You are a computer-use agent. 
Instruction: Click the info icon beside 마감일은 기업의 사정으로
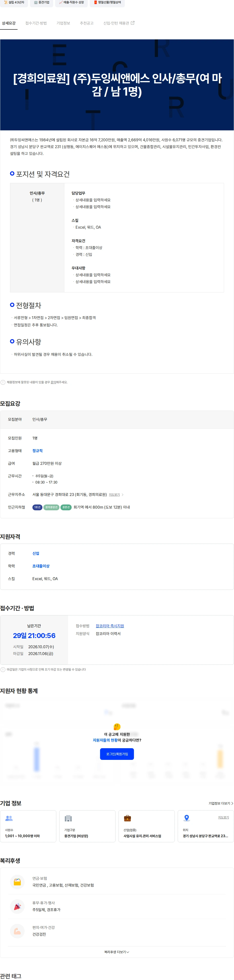click(3, 669)
